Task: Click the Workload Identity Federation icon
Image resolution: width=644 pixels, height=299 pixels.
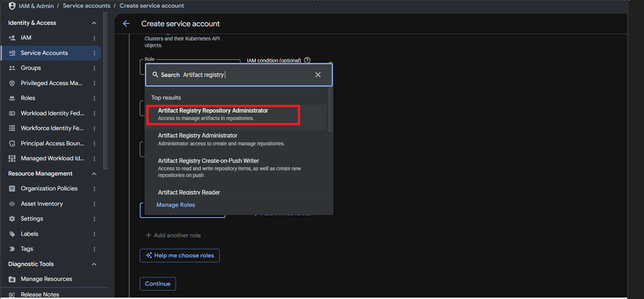Action: (12, 113)
